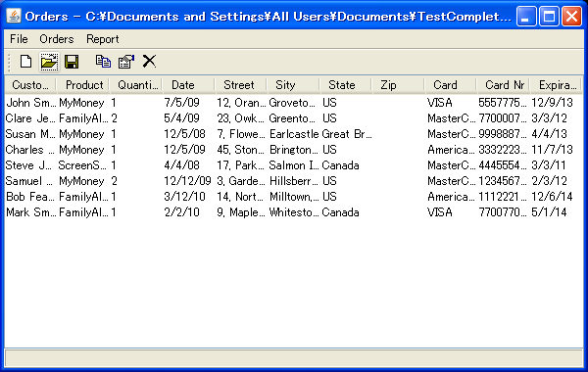Select the Mark Sm... customer cell
The image size is (588, 372).
click(x=31, y=212)
